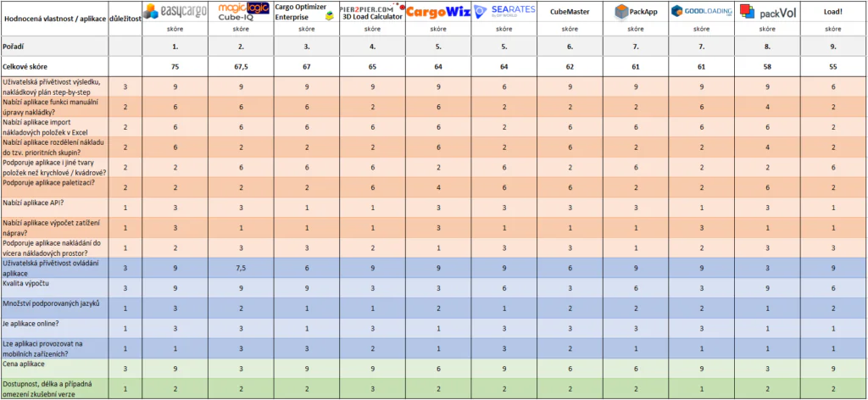The image size is (868, 400).
Task: Click the total score 58 for packVol
Action: 767,67
